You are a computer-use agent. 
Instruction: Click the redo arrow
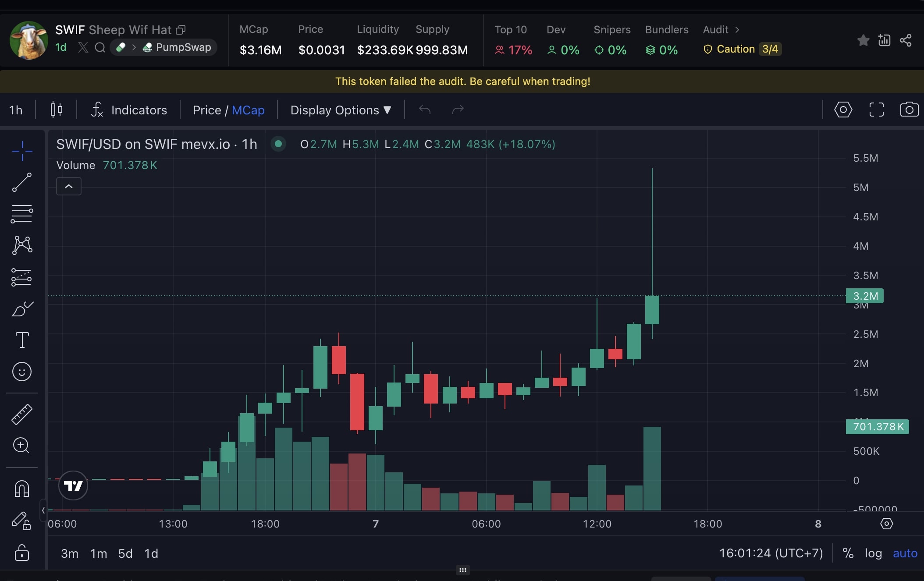458,109
